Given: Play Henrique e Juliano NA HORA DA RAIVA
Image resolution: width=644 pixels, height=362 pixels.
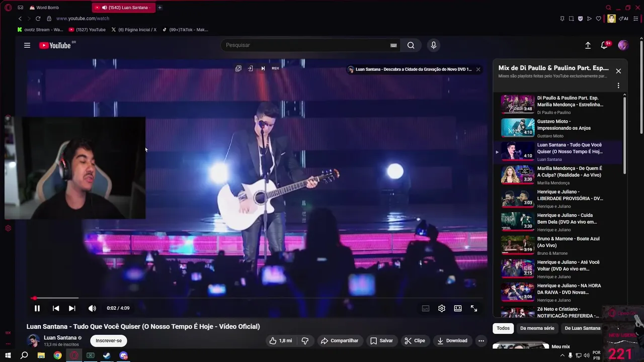Looking at the screenshot, I should 558,292.
